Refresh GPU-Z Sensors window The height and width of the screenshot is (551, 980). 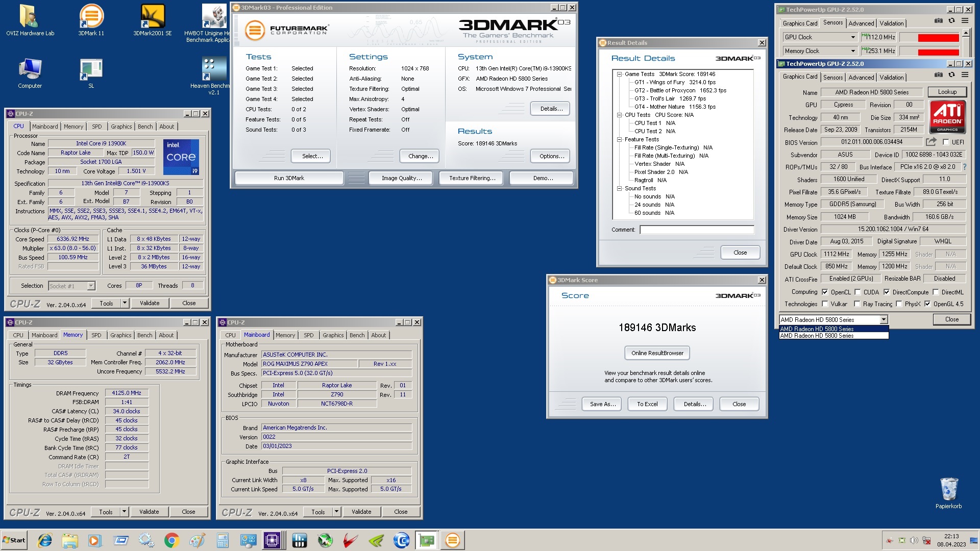951,21
